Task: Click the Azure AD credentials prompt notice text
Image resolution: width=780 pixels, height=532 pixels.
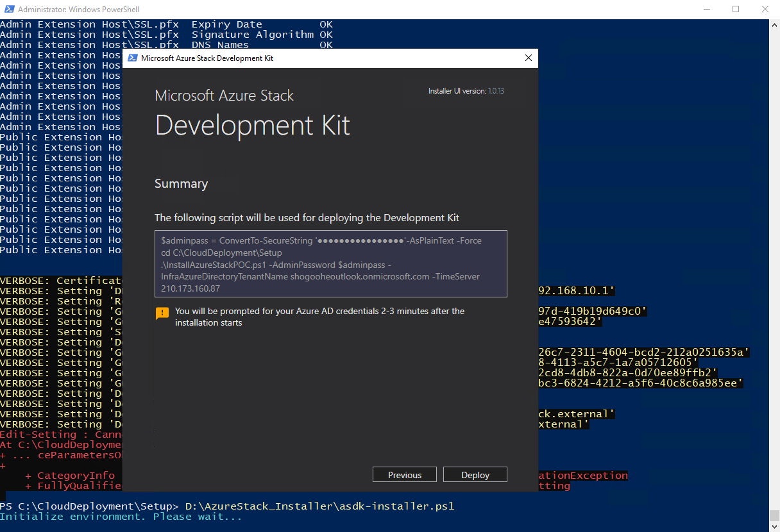Action: point(320,317)
